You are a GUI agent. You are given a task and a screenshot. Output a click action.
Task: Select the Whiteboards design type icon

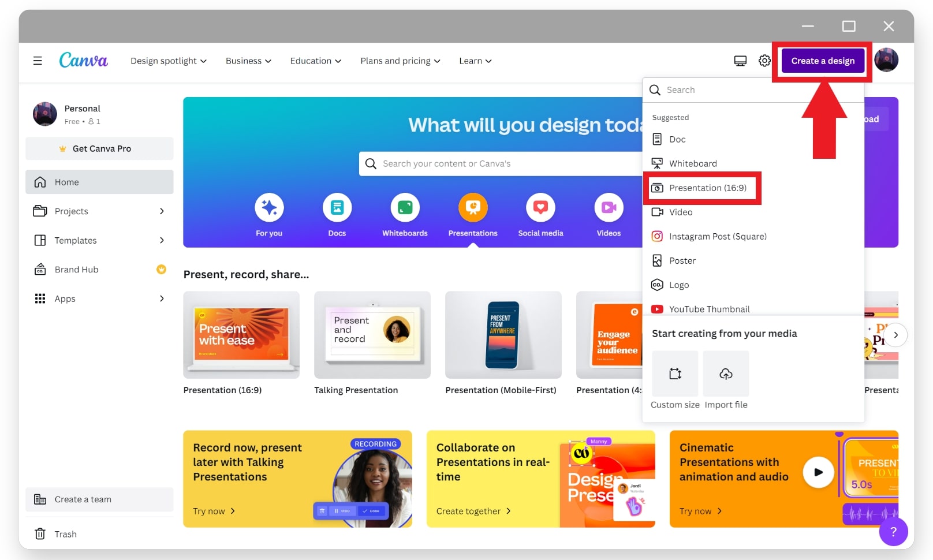tap(404, 208)
